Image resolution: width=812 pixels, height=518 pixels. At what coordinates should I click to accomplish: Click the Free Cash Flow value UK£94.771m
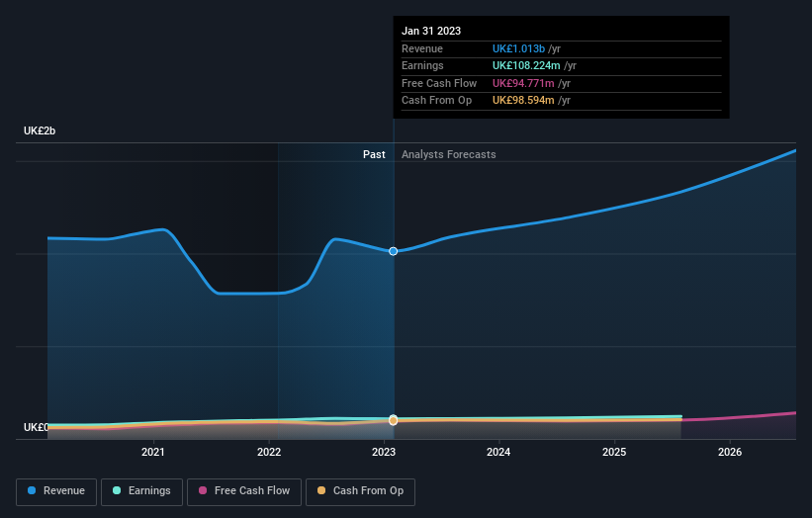[x=523, y=83]
